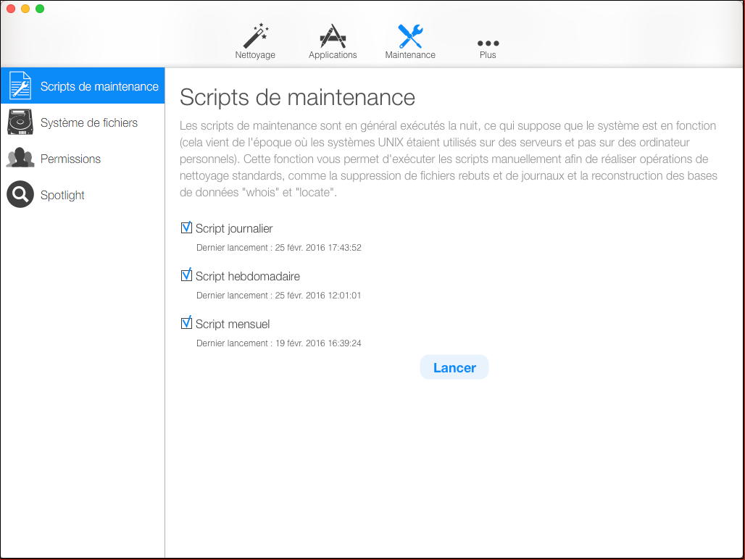This screenshot has width=745, height=560.
Task: Select the Maintenance wrench and screwdriver icon
Action: pyautogui.click(x=410, y=36)
